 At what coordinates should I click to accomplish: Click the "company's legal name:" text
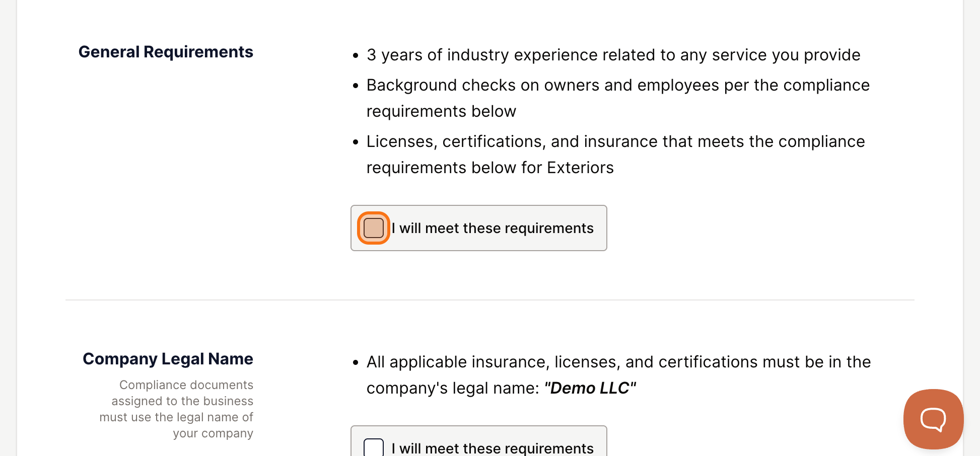click(453, 388)
